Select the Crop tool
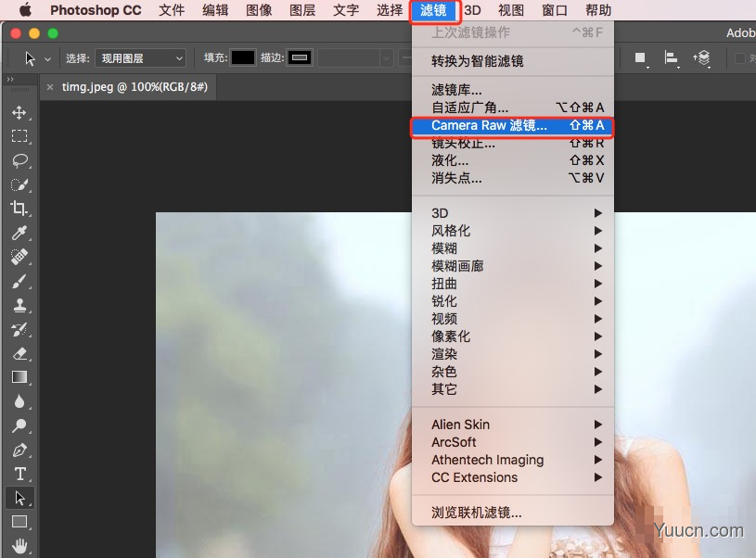This screenshot has height=558, width=756. pyautogui.click(x=19, y=209)
